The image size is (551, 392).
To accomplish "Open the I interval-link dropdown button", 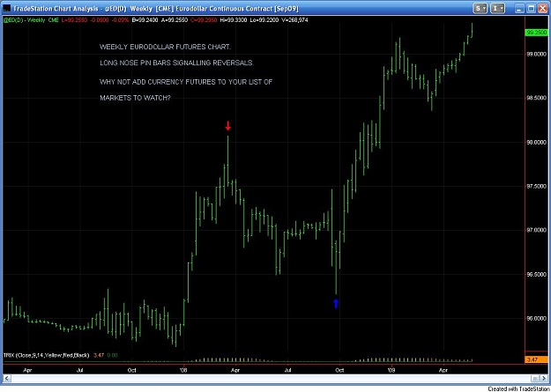I will [497, 8].
